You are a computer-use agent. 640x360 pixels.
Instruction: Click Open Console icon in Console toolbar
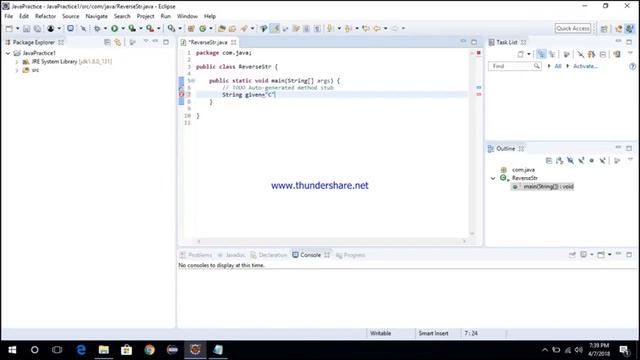click(x=601, y=255)
